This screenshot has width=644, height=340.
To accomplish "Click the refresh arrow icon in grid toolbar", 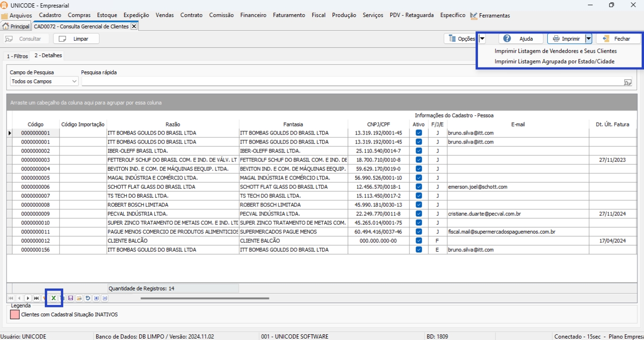I will pyautogui.click(x=88, y=298).
